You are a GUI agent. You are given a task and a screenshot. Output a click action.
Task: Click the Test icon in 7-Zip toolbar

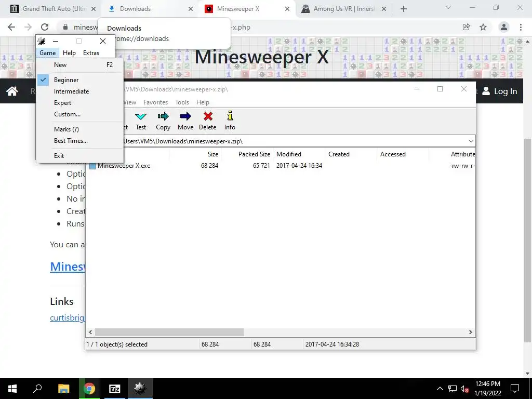140,117
